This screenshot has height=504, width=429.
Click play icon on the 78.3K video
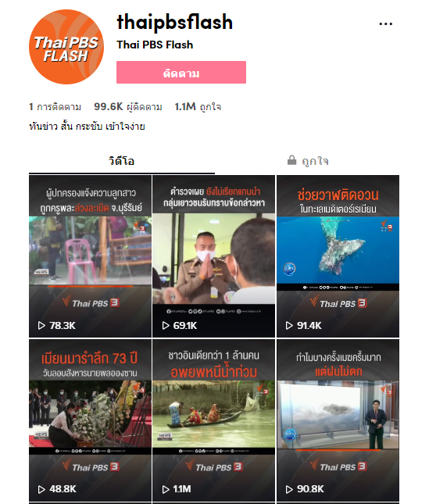click(41, 326)
